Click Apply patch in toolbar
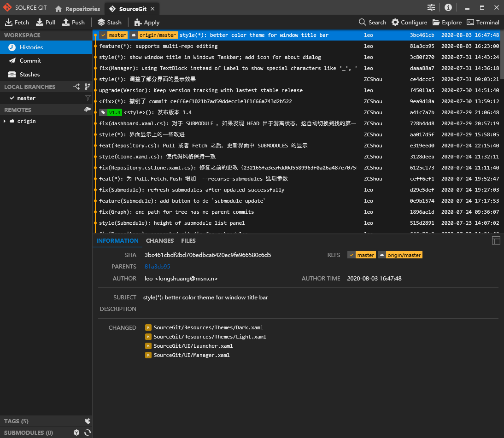 (147, 22)
